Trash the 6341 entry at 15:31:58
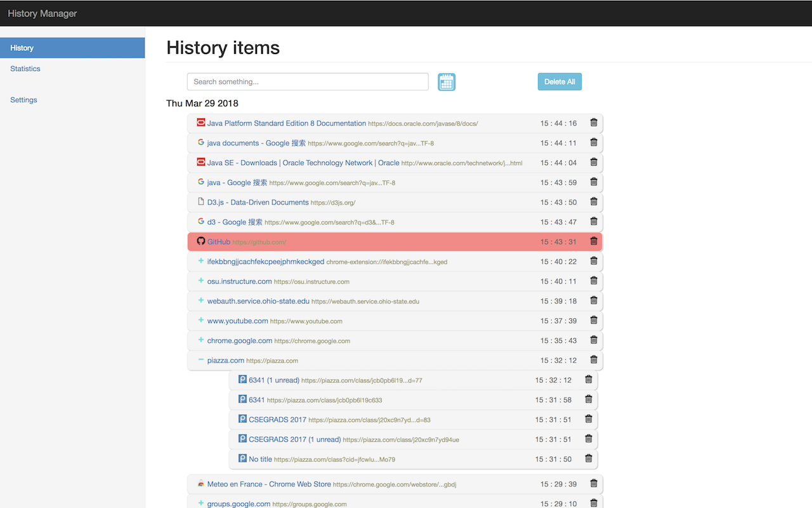Viewport: 812px width, 508px height. (589, 399)
